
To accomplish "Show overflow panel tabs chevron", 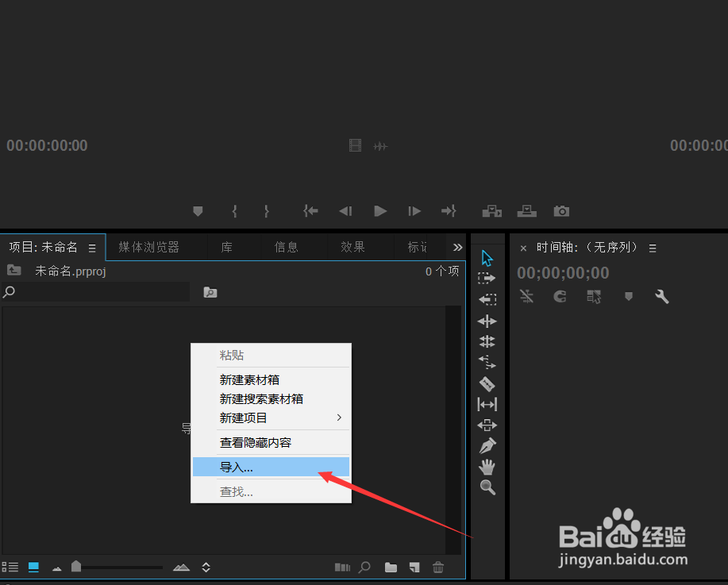I will tap(458, 247).
